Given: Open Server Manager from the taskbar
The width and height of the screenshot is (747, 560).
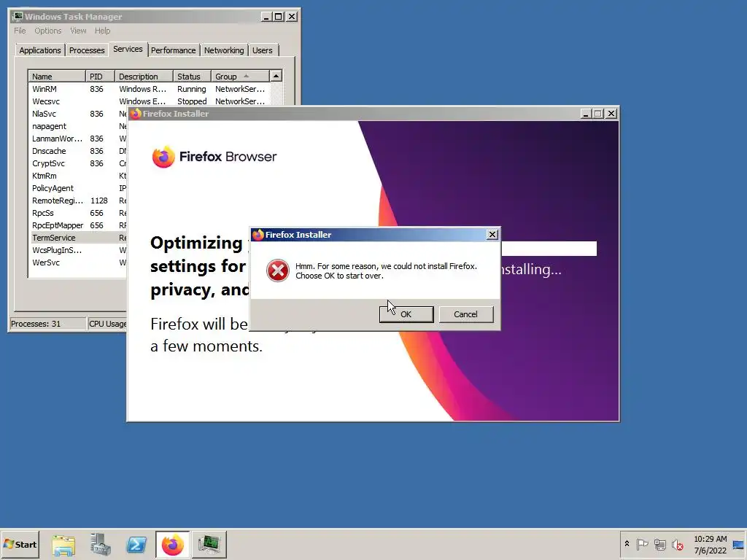Looking at the screenshot, I should [100, 545].
